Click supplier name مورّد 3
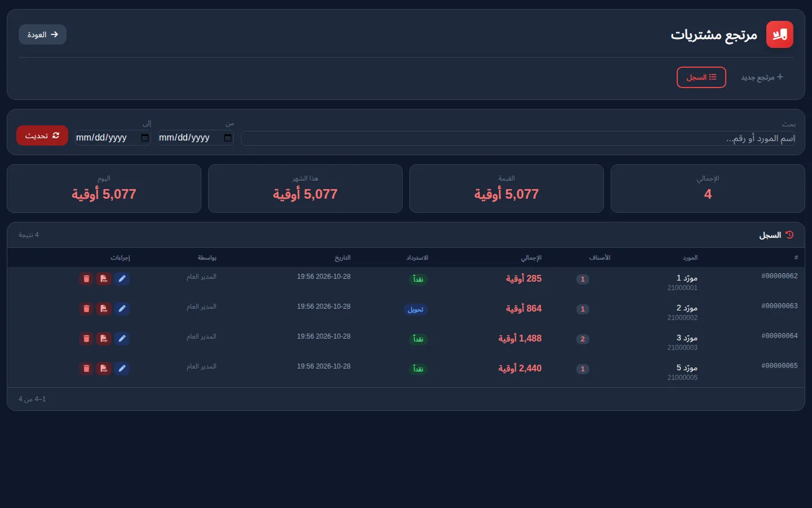Image resolution: width=812 pixels, height=508 pixels. click(687, 338)
